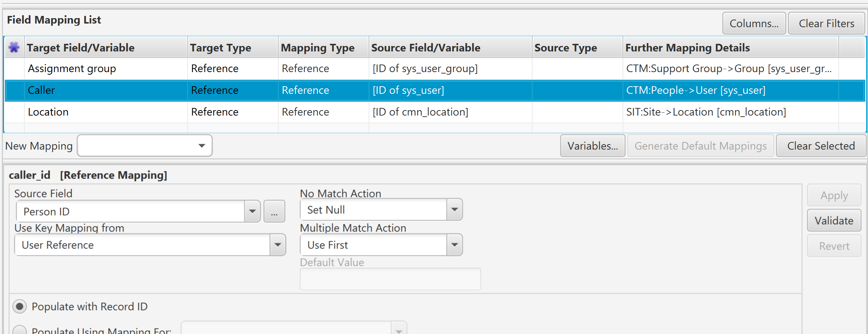Click the [ID of sys_user_group] cell

451,68
